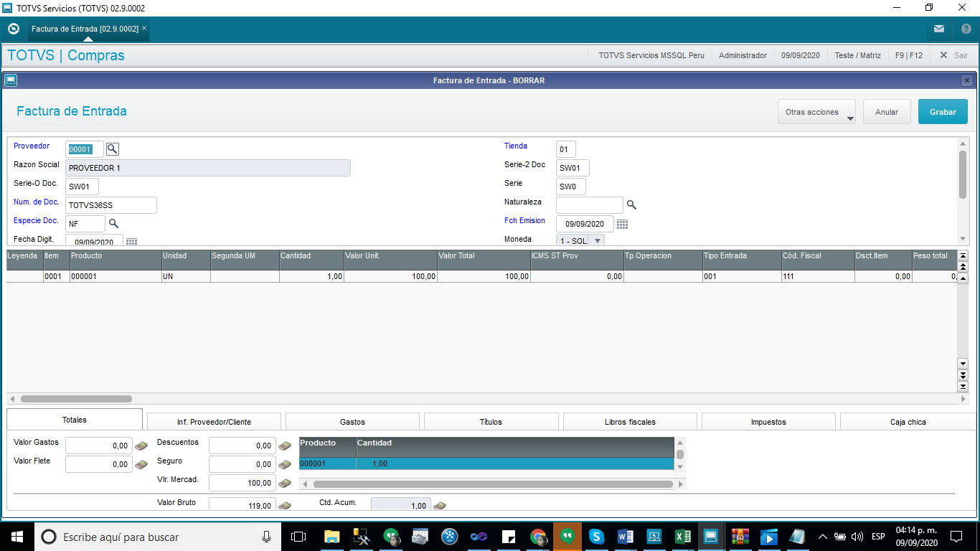This screenshot has width=980, height=551.
Task: Click the Proveedor code field
Action: point(85,149)
